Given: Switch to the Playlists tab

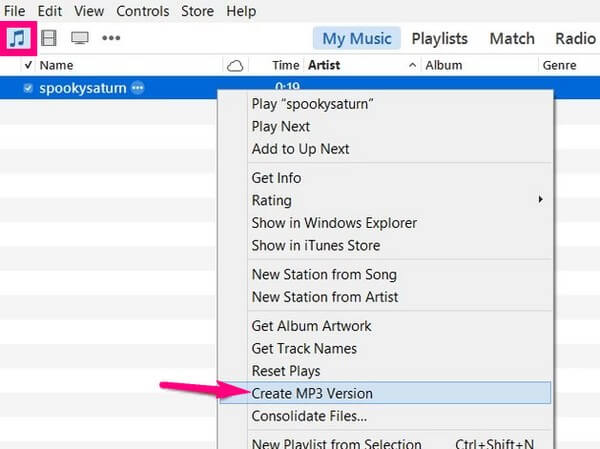Looking at the screenshot, I should point(440,39).
